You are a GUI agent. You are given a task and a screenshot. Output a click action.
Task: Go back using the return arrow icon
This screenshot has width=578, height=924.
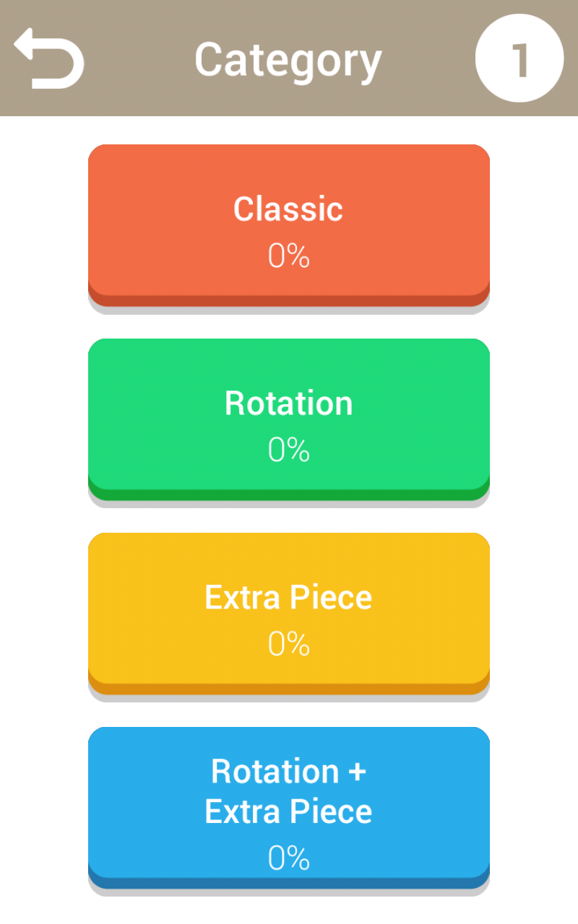click(x=49, y=58)
